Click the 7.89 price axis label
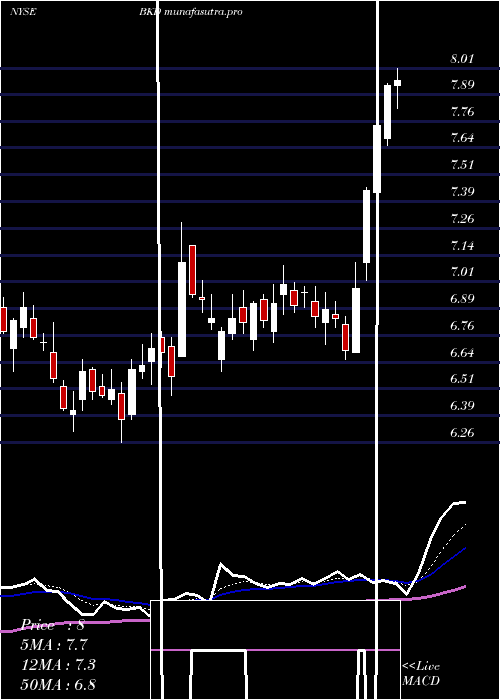 [462, 85]
